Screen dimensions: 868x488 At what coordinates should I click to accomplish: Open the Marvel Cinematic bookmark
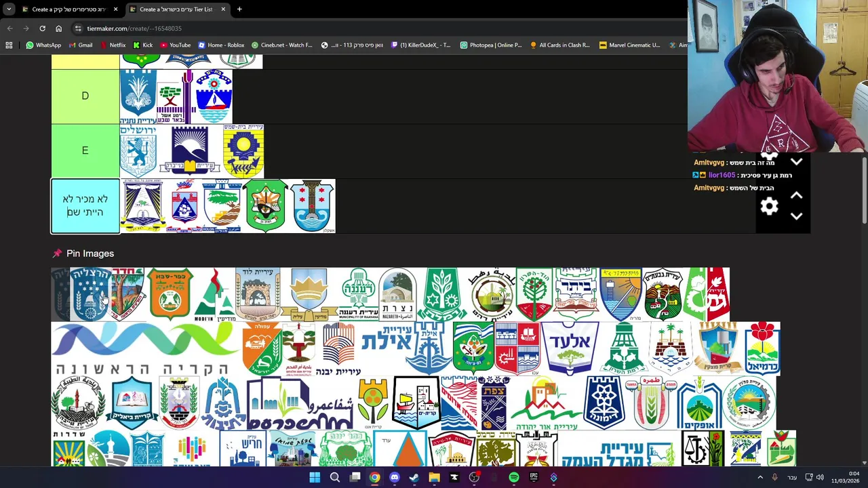pos(629,45)
